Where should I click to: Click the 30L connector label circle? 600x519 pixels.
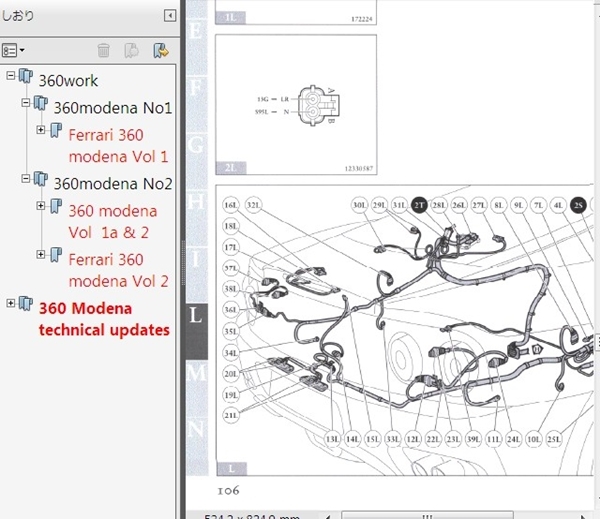pos(360,205)
